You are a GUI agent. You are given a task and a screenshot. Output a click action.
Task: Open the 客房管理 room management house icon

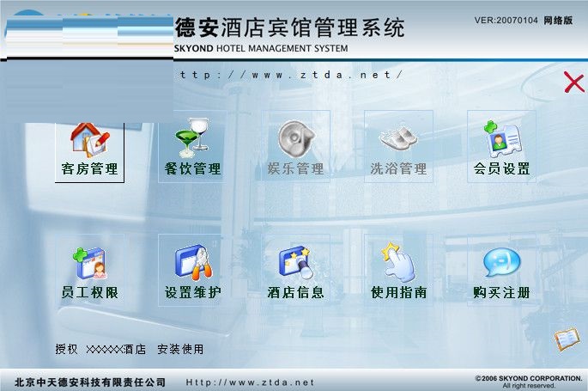click(x=89, y=138)
